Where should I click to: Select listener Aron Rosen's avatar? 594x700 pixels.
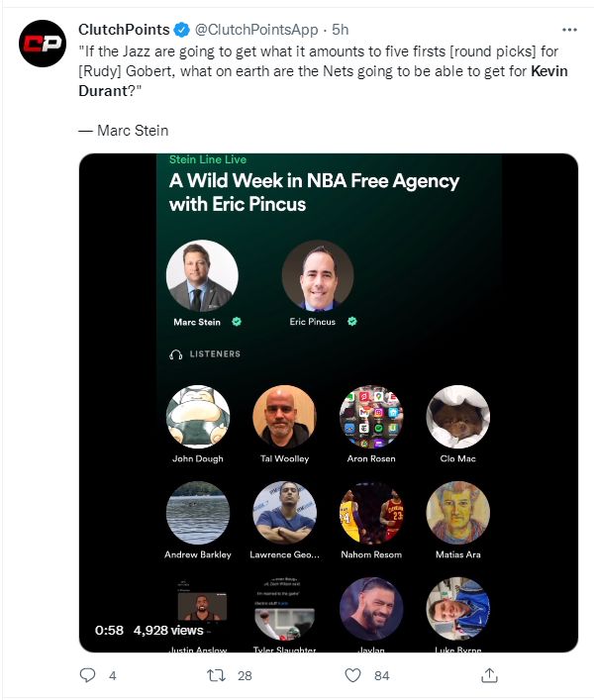point(370,417)
